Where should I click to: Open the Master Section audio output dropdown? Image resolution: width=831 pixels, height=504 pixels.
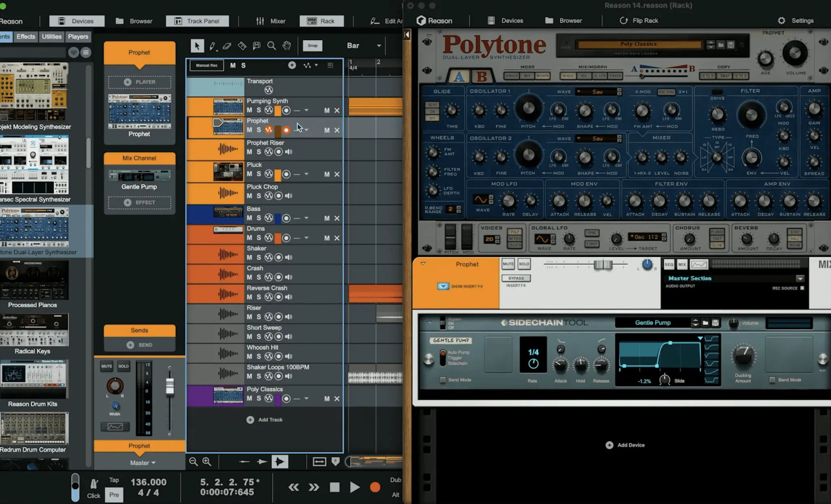(800, 278)
